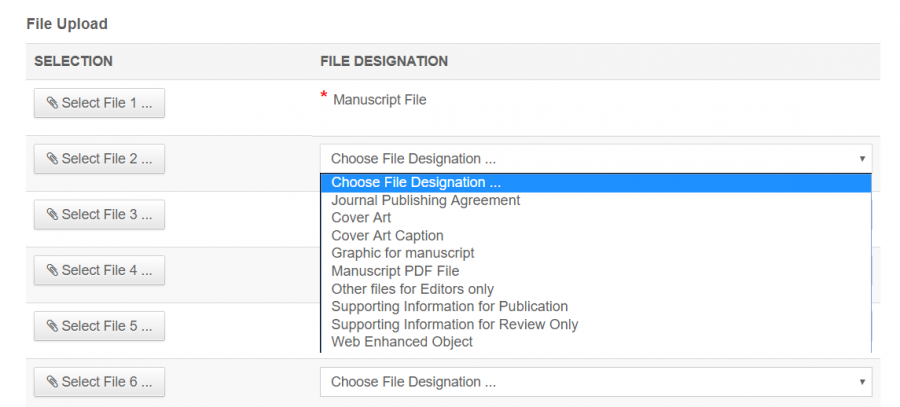
Task: Click paperclip icon on Select File 1
Action: click(52, 103)
